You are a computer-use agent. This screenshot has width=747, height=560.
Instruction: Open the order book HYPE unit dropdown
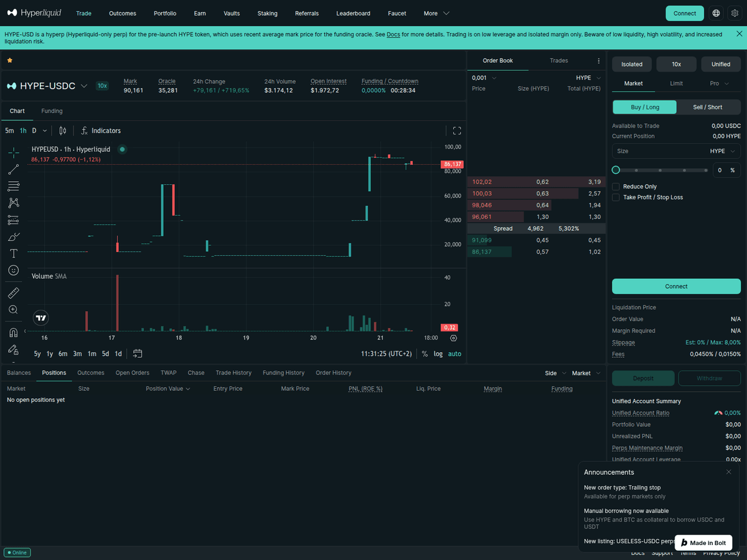[588, 78]
